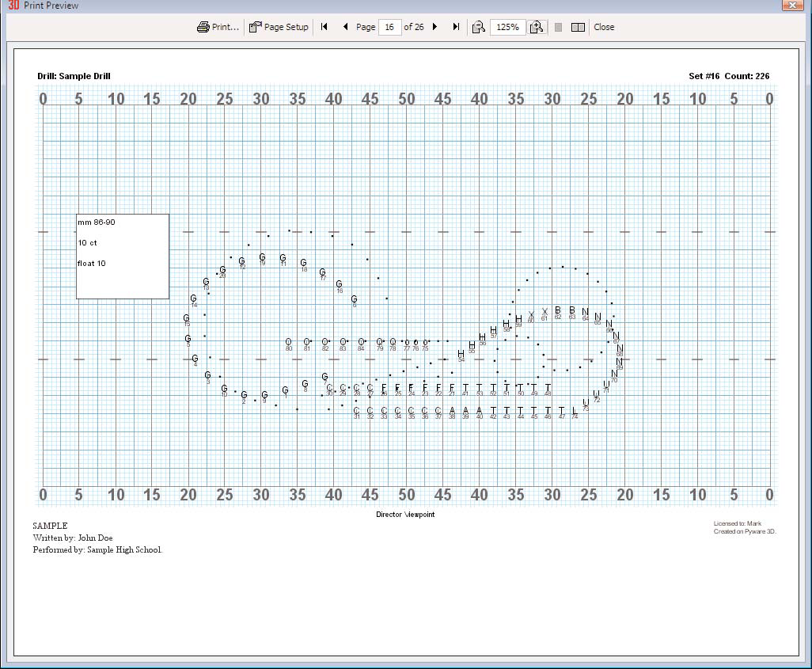Jump to the first page
This screenshot has height=669, width=812.
tap(324, 27)
